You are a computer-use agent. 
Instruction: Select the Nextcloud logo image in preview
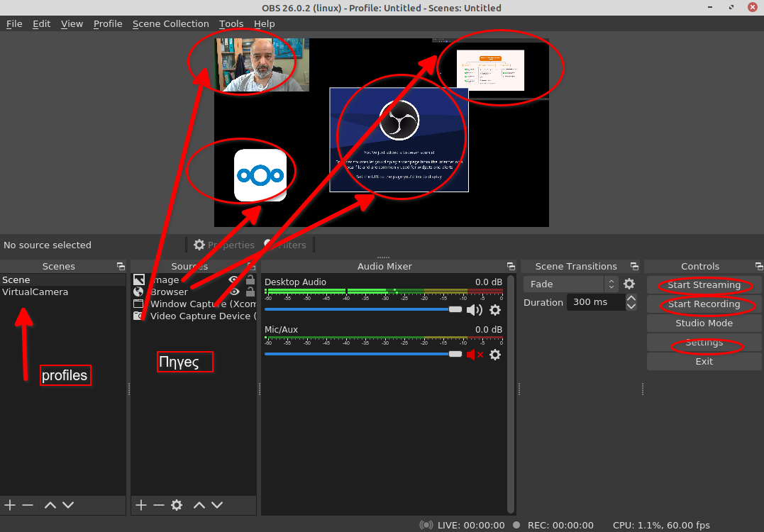click(260, 175)
